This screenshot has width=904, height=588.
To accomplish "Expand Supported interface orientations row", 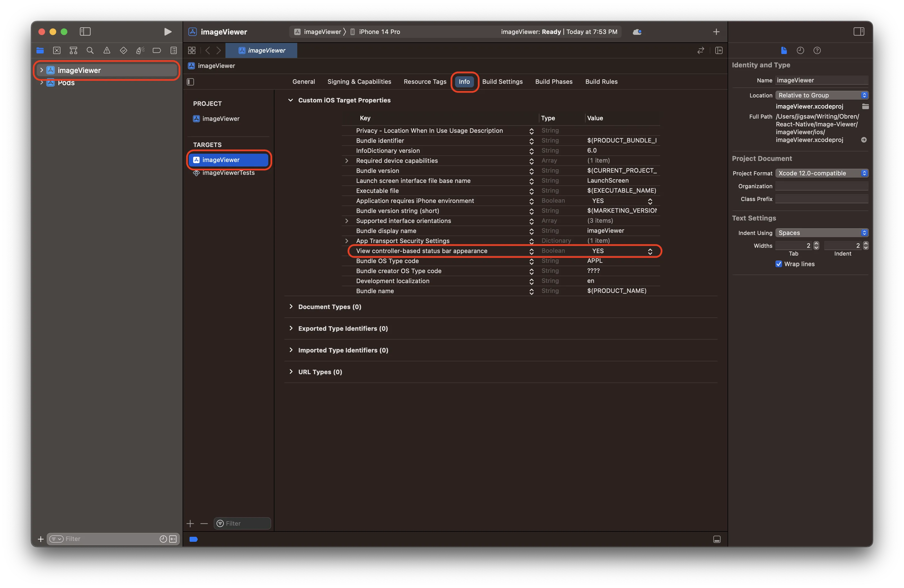I will (347, 221).
